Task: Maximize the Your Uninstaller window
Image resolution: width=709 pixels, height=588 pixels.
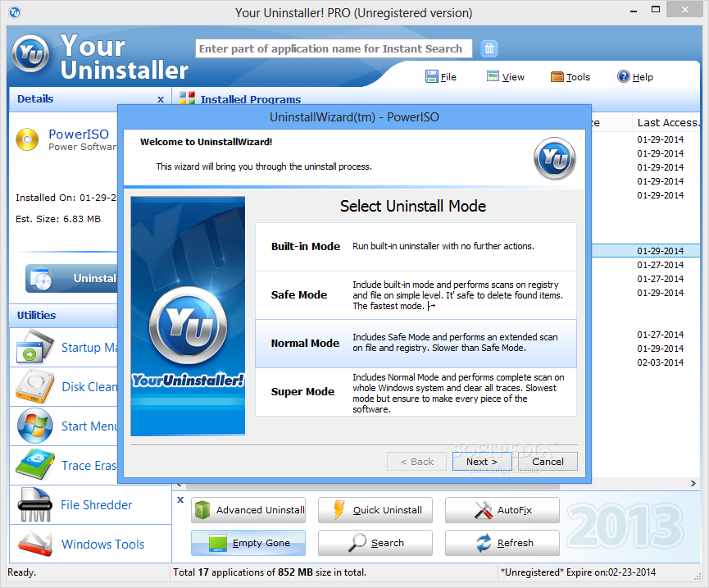Action: click(x=656, y=9)
